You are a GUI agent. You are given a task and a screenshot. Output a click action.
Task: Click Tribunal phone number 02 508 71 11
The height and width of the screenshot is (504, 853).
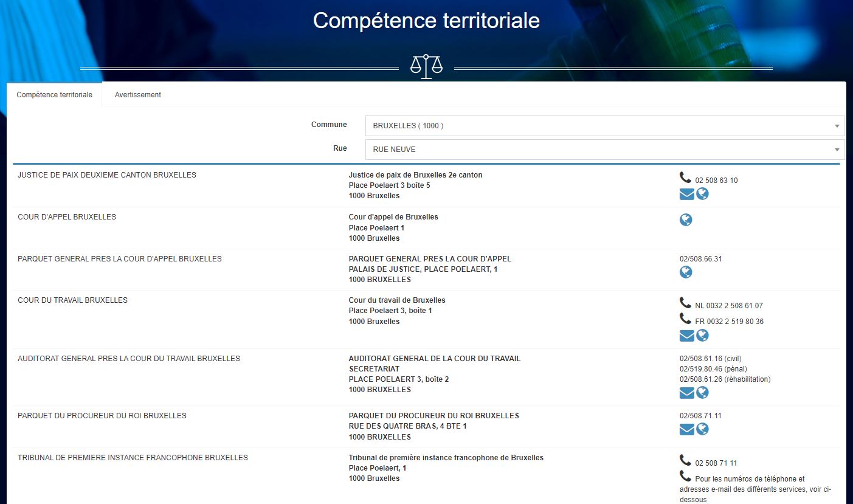(716, 463)
